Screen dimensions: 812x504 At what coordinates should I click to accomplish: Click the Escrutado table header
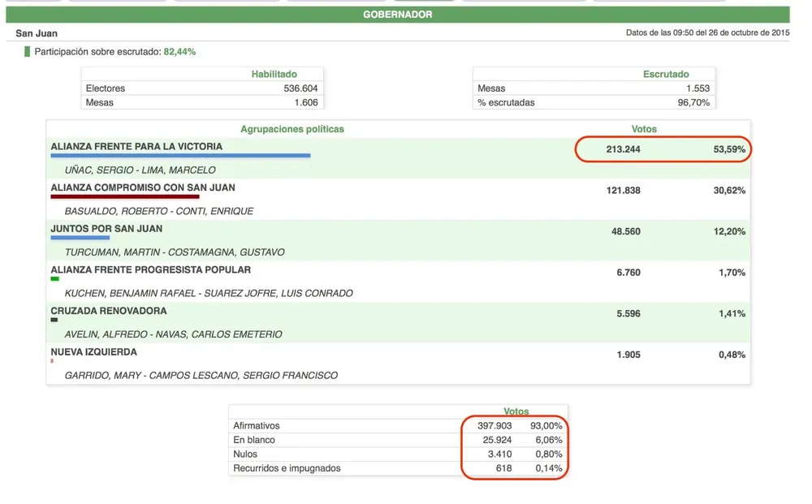click(665, 74)
